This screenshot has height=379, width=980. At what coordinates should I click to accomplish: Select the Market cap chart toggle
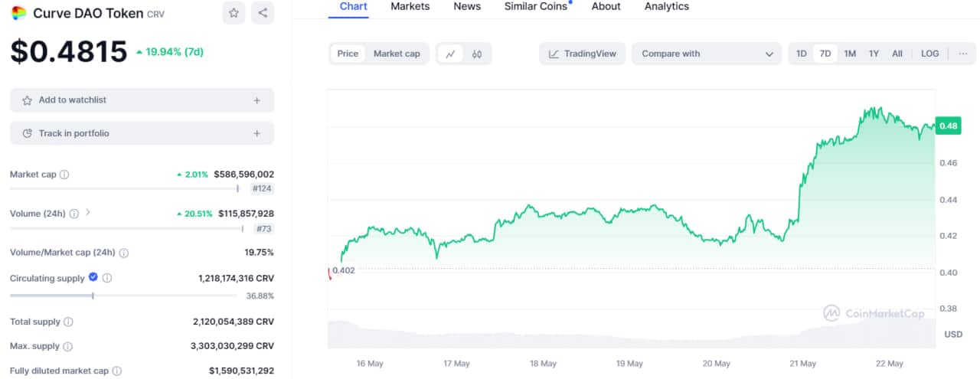[397, 54]
